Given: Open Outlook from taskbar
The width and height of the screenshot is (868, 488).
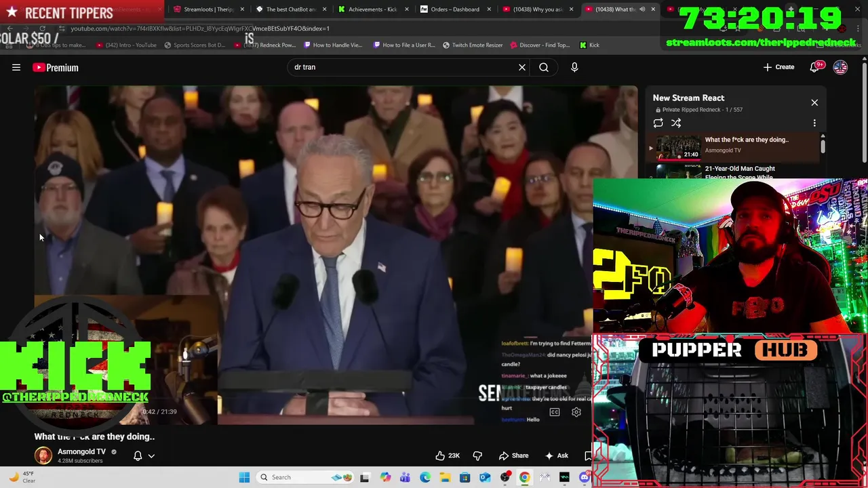Looking at the screenshot, I should [485, 477].
